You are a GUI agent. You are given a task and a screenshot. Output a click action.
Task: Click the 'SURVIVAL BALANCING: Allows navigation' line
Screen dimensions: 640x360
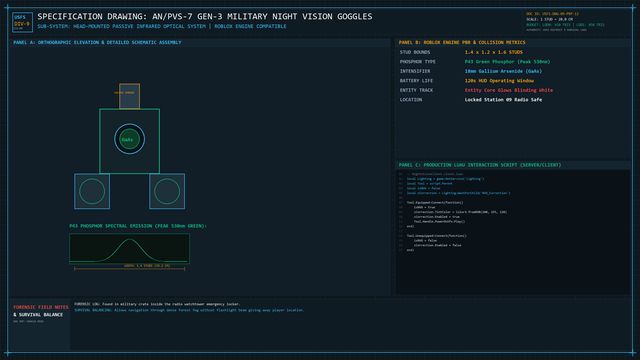click(x=189, y=310)
